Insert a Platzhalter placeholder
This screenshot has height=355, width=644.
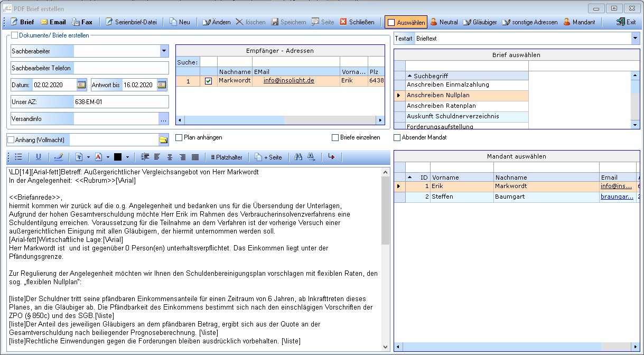click(227, 157)
